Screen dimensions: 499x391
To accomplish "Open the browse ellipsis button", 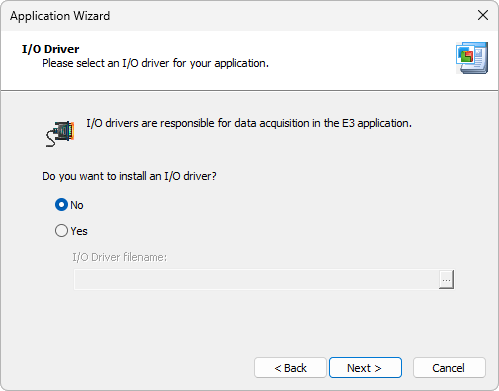I will 446,280.
